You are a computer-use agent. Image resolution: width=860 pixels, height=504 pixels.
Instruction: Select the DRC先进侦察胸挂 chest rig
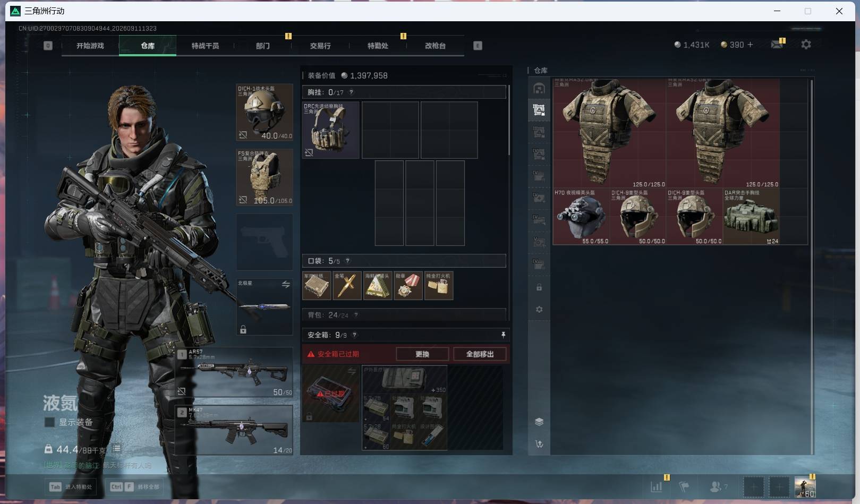click(331, 130)
